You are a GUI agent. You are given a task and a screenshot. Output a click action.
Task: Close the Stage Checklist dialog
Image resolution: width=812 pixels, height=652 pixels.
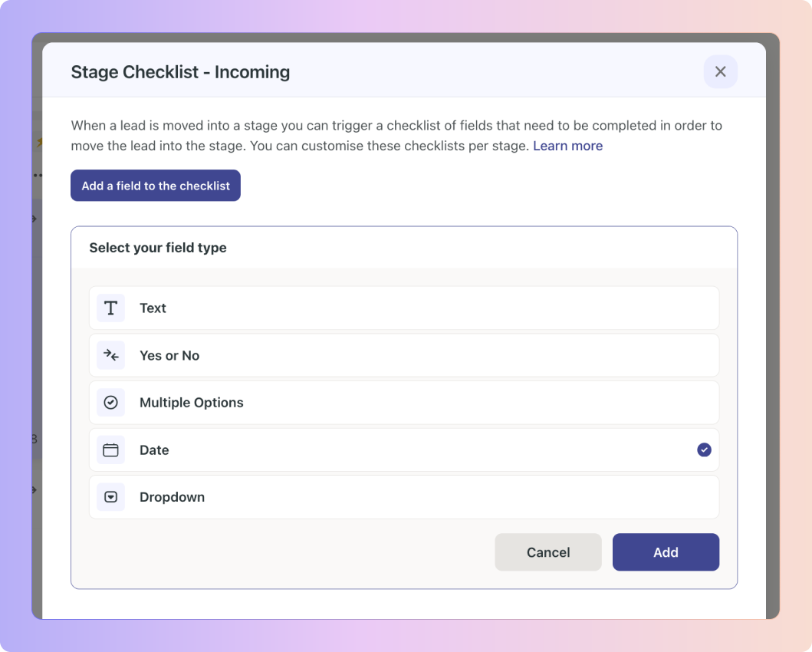[720, 72]
